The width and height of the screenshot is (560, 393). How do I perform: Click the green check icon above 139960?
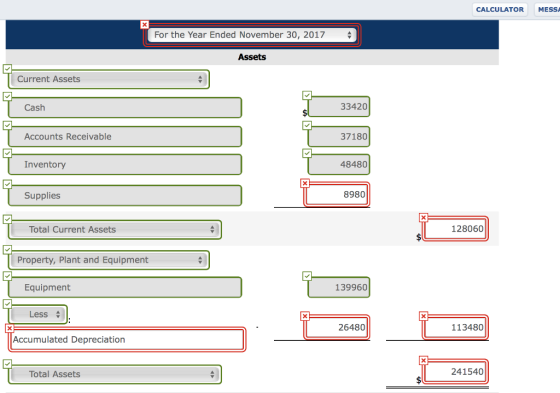(x=307, y=276)
